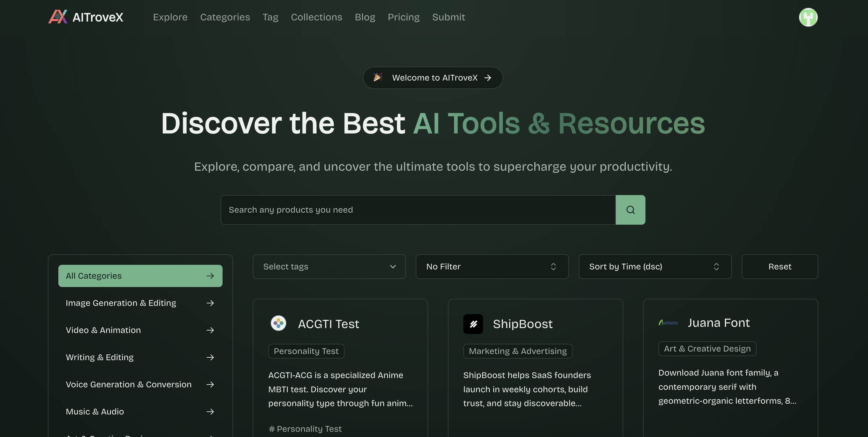Screen dimensions: 868x437
Task: Click the Marketing & Advertising badge
Action: (x=518, y=351)
